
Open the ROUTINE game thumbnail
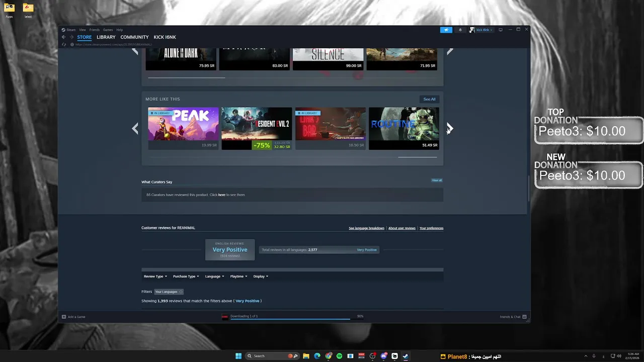(404, 128)
